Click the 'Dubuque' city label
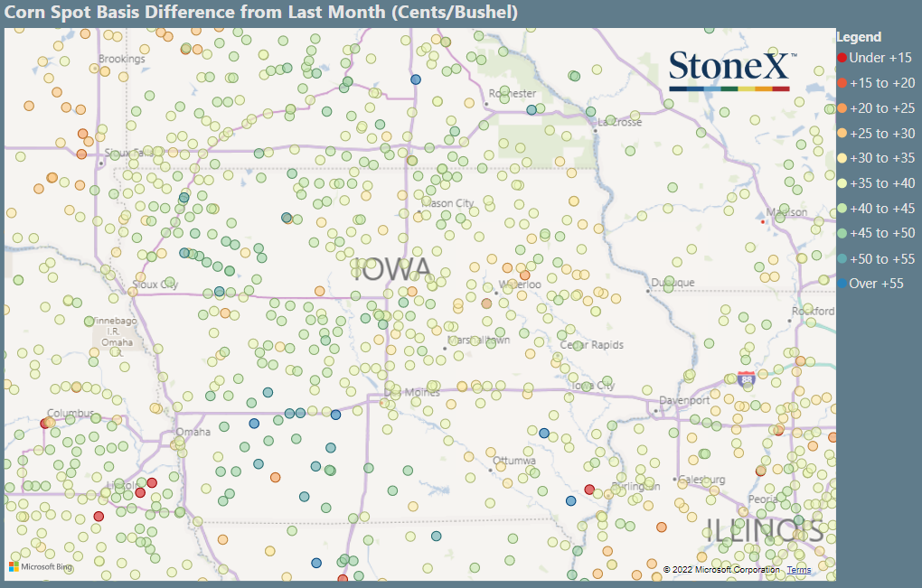Screen dimensions: 922x588 pos(673,283)
